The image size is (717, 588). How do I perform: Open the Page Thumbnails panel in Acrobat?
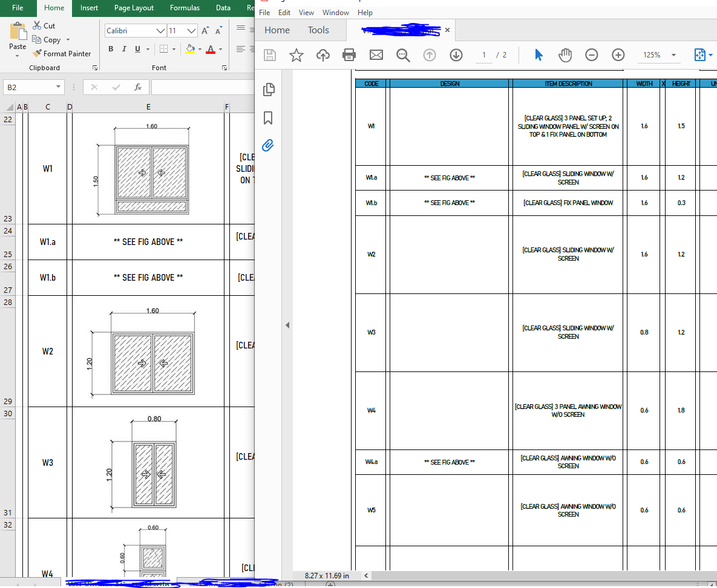pyautogui.click(x=269, y=89)
